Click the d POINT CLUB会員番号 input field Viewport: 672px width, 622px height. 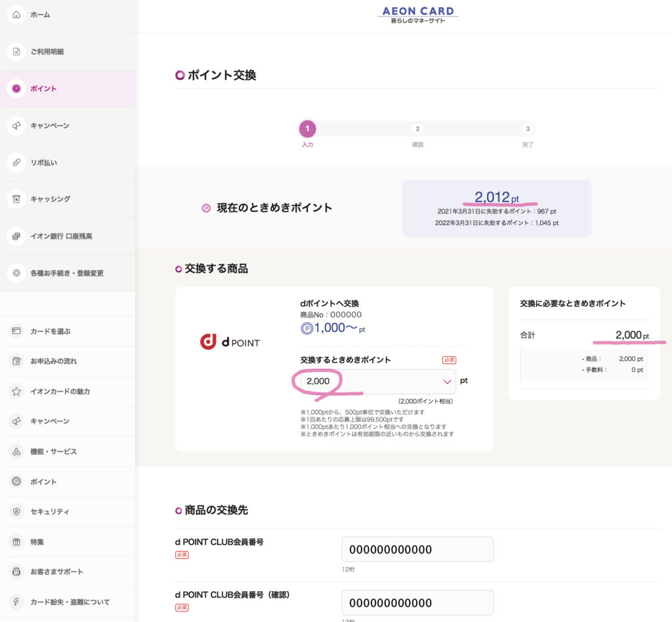(417, 549)
